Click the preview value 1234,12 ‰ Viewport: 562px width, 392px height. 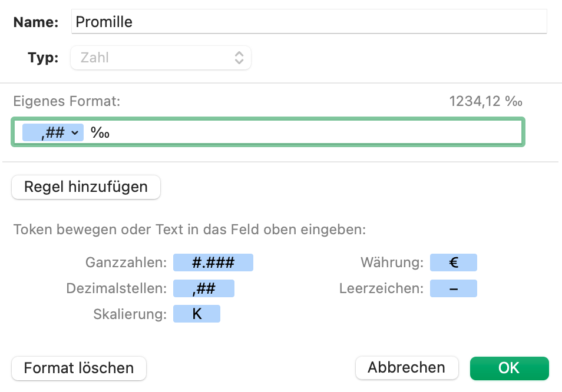(485, 101)
